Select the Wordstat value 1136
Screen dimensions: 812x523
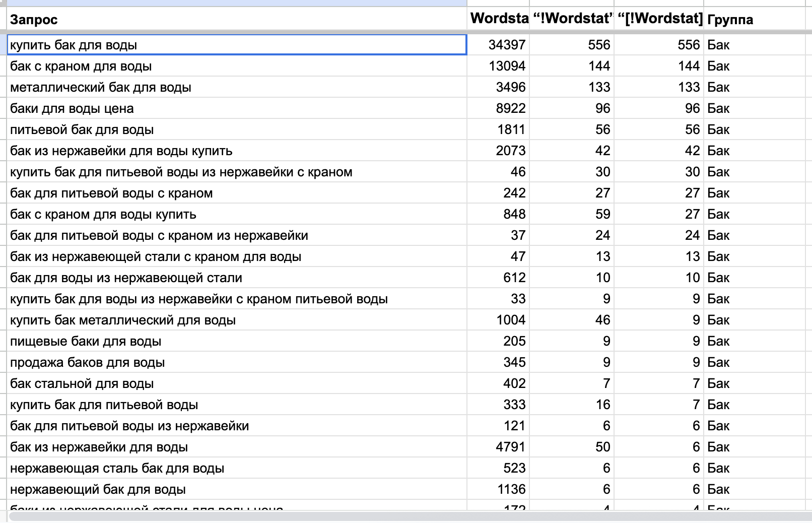[x=498, y=489]
